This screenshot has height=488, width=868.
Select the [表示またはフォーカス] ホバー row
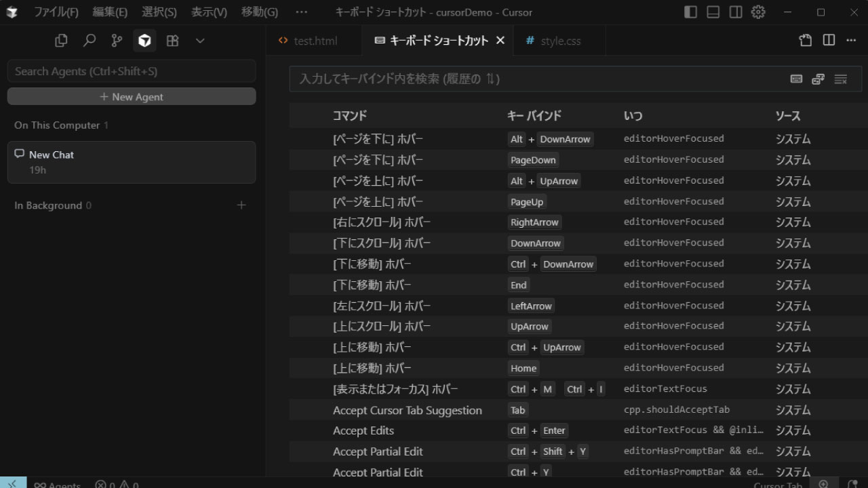578,389
